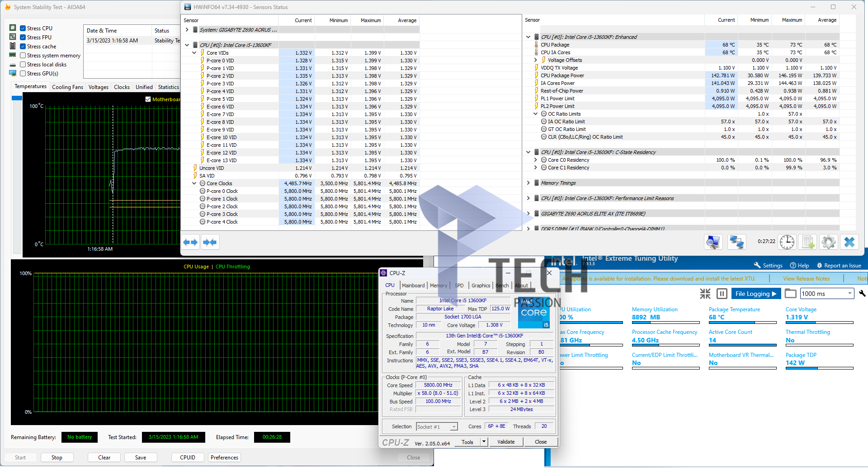The height and width of the screenshot is (468, 868).
Task: Open HWiNFO sensor settings gear icon
Action: tap(829, 242)
